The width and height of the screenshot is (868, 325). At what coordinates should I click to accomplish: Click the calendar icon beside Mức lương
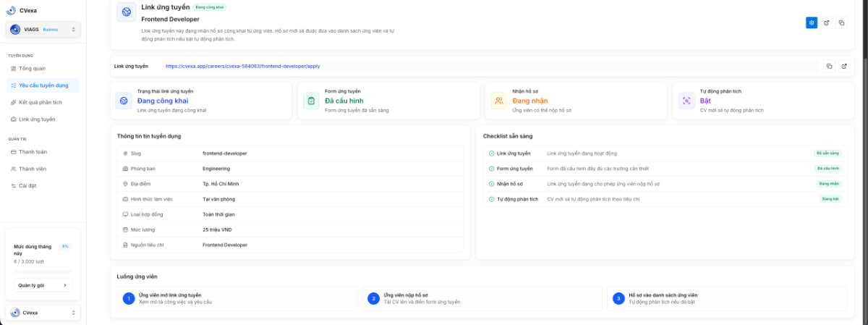pos(125,229)
